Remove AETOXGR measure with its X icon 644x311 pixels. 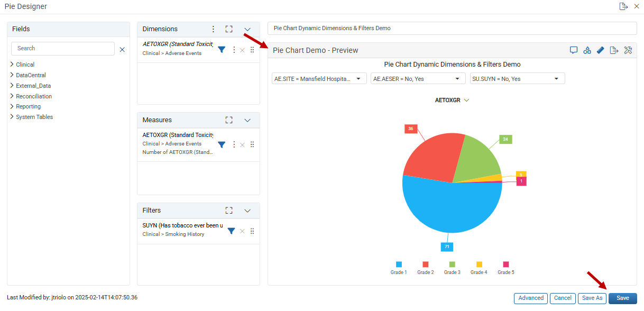point(242,144)
